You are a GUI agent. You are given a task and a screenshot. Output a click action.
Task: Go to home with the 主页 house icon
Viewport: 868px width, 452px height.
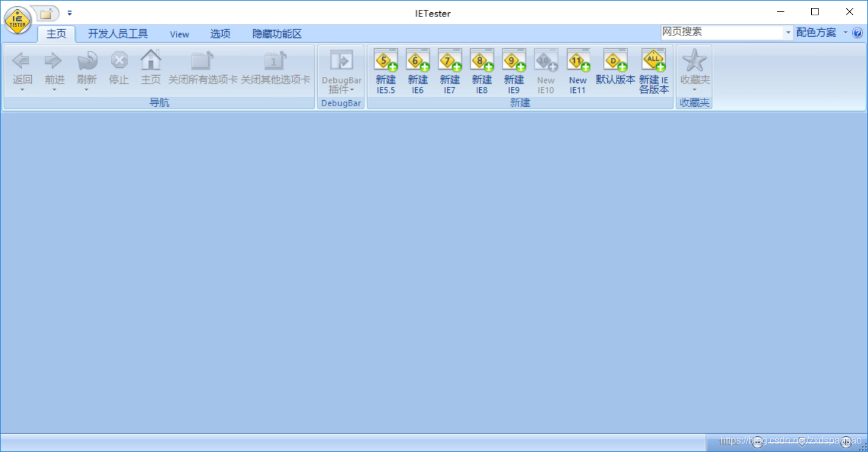coord(151,60)
